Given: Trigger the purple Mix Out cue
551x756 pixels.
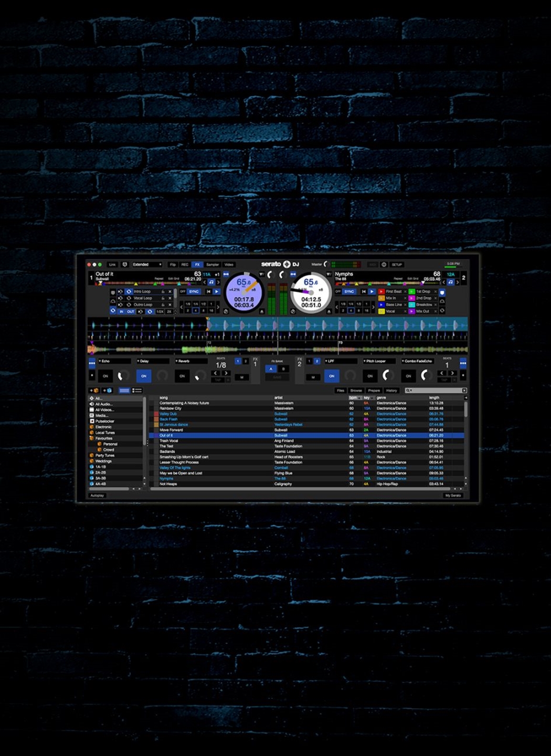Looking at the screenshot, I should coord(412,311).
